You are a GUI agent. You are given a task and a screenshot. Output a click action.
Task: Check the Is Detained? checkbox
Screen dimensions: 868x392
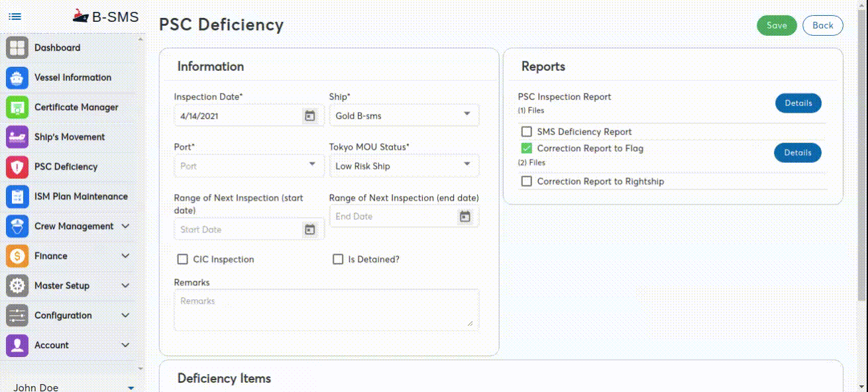[x=338, y=260]
